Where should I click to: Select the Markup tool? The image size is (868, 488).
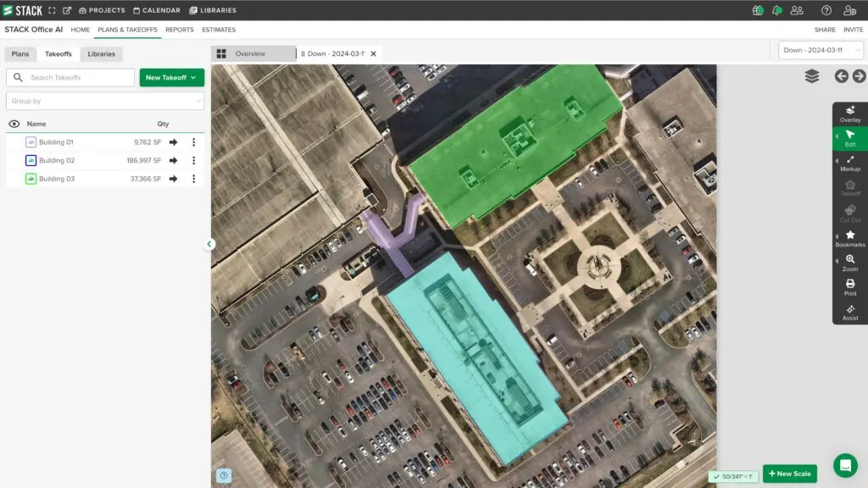[x=850, y=163]
